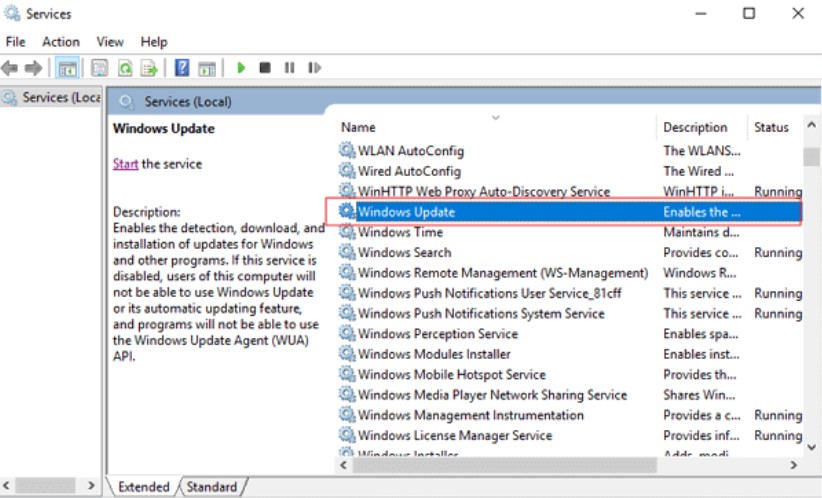This screenshot has height=498, width=822.
Task: Click gear icon beside Windows Update
Action: click(347, 211)
